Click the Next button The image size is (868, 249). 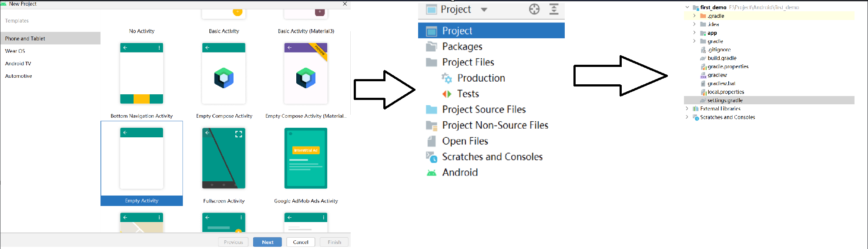tap(268, 242)
